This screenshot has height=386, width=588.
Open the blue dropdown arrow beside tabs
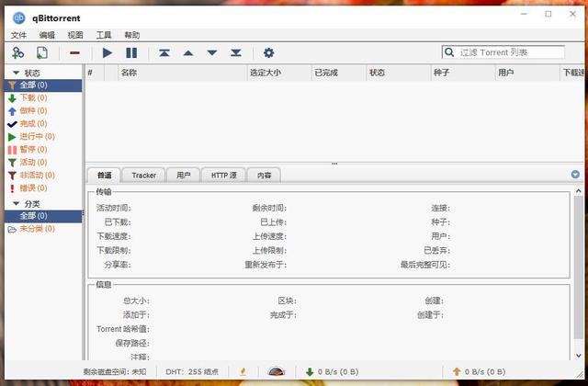click(x=575, y=175)
